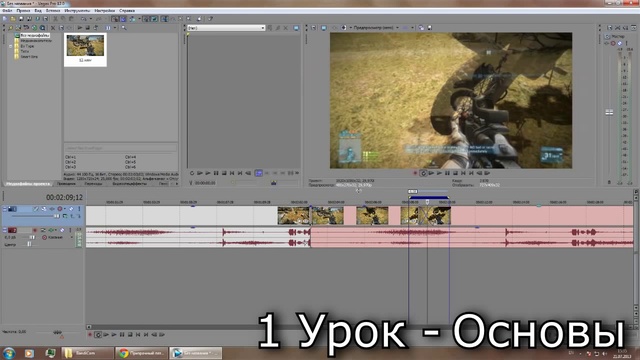Click the Windows Start button

(9, 353)
